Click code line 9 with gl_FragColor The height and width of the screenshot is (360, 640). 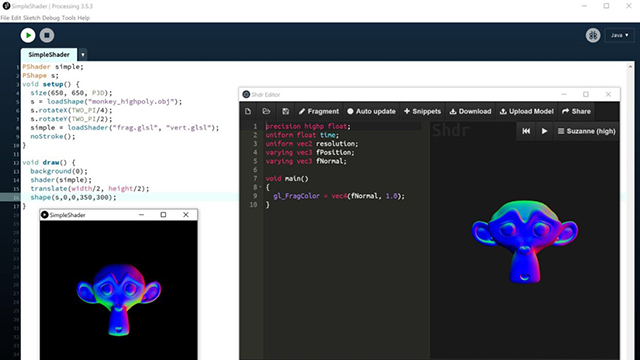click(x=339, y=196)
